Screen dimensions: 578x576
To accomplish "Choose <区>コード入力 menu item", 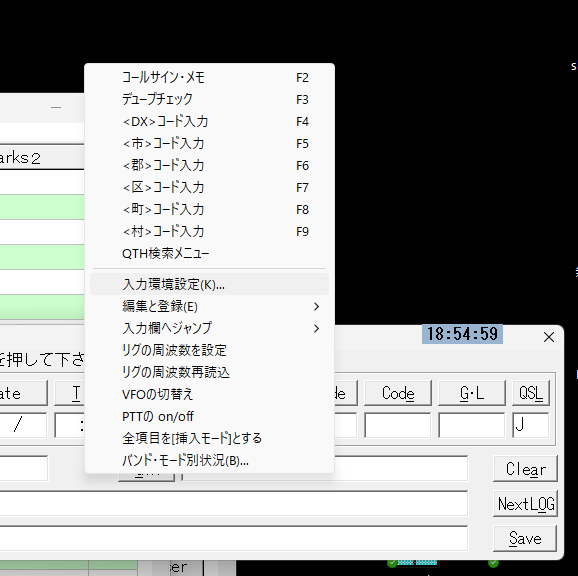I will click(x=209, y=188).
